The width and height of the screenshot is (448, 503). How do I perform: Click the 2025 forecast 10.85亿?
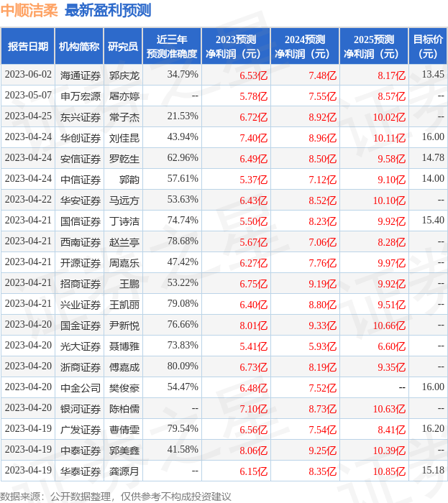(x=389, y=472)
